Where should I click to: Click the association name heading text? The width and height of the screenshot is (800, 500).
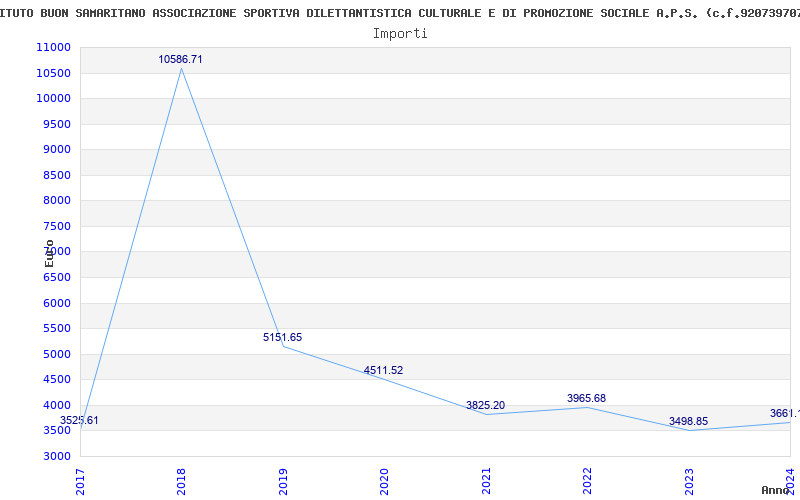coord(400,13)
